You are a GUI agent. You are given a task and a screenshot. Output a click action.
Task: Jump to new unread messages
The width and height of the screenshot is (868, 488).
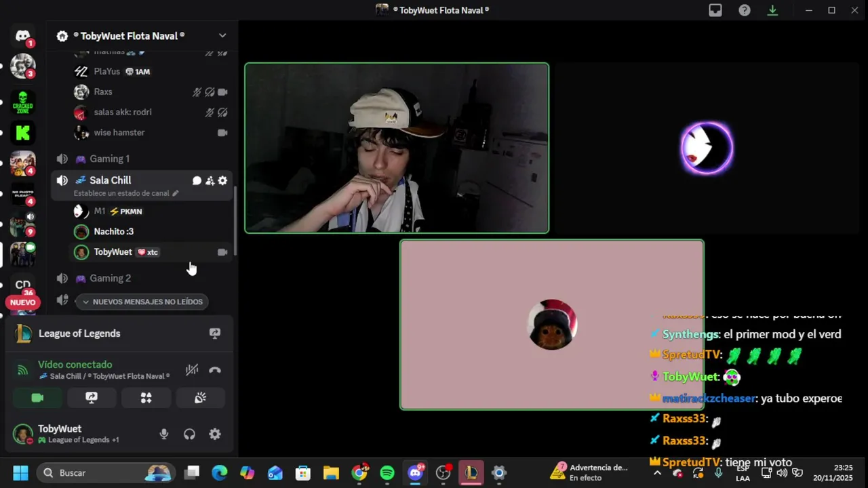click(142, 302)
